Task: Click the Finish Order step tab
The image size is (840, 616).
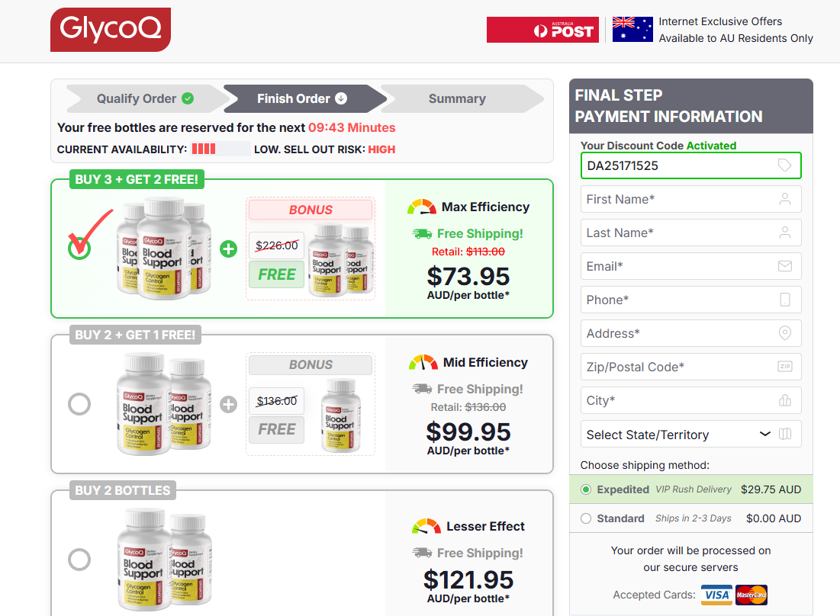Action: tap(301, 98)
